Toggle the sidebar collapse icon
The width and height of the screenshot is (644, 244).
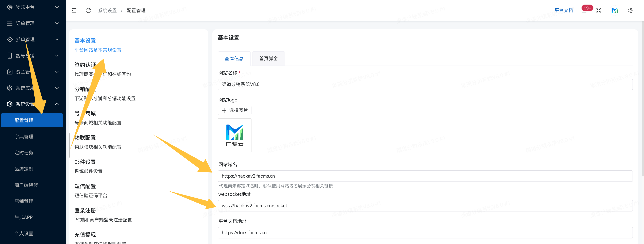[74, 10]
